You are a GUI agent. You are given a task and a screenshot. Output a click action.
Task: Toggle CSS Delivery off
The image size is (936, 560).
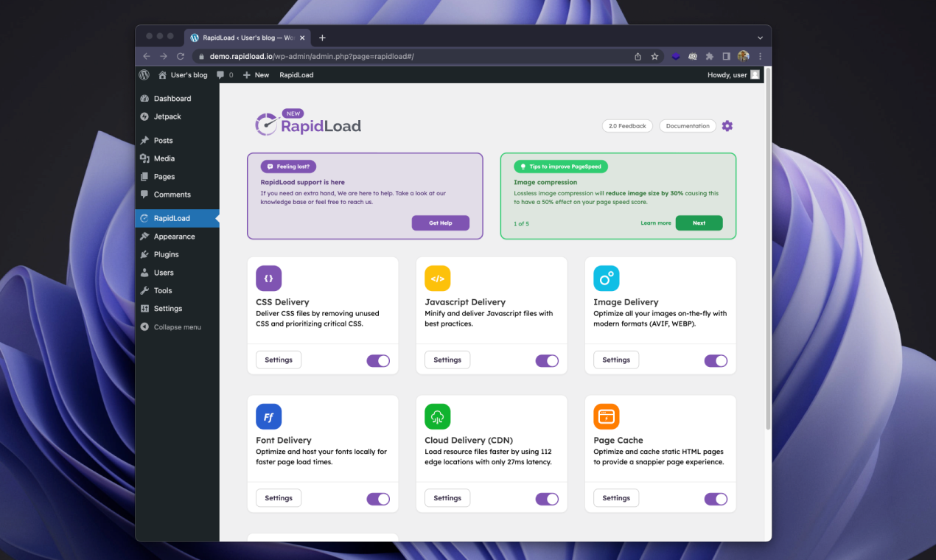pos(378,361)
